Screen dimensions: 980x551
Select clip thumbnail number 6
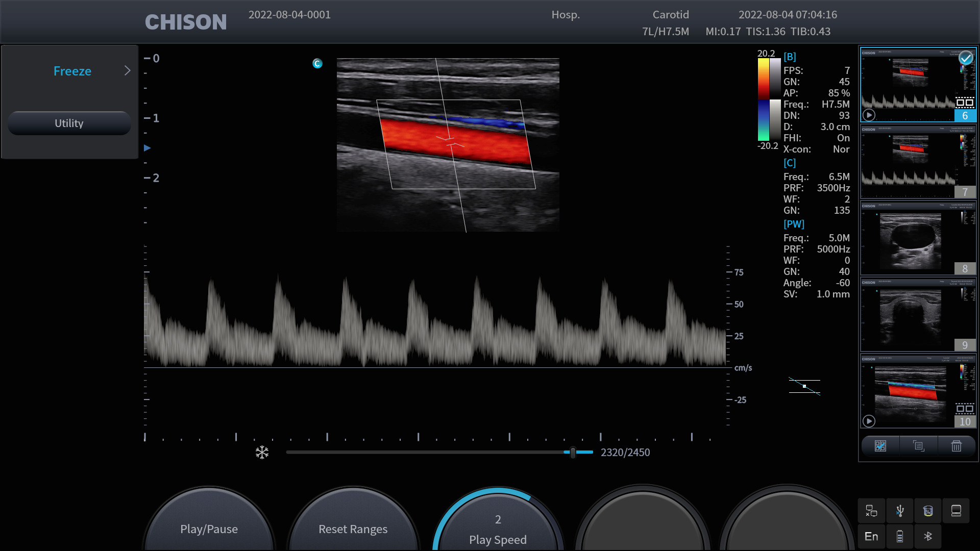[x=918, y=84]
